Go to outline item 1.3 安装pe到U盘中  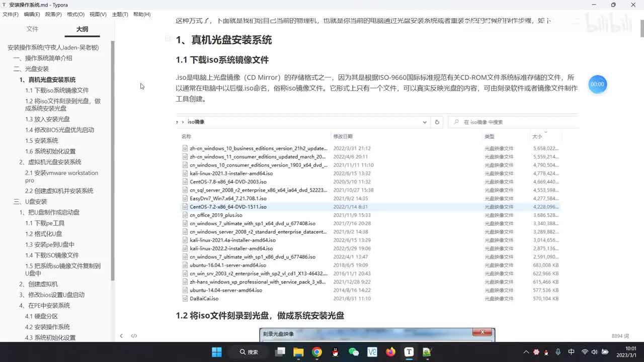(x=50, y=245)
